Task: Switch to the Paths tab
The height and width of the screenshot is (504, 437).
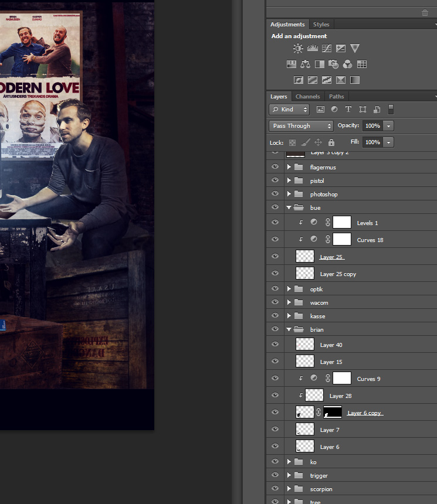Action: coord(336,97)
